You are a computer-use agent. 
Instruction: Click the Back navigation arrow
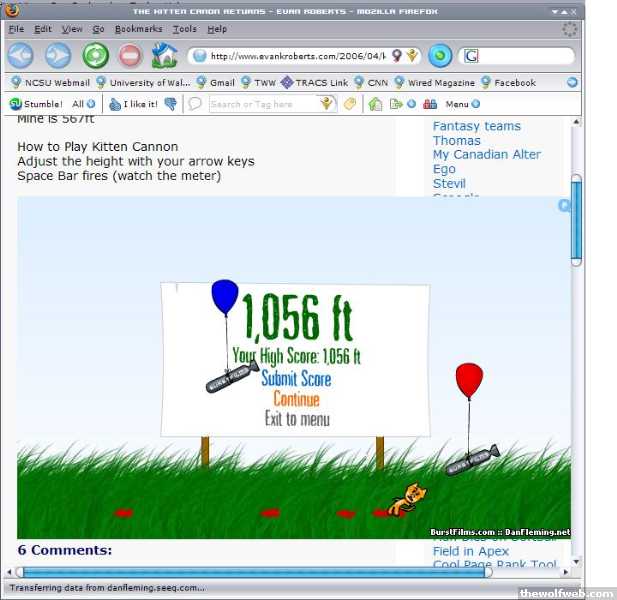tap(21, 56)
